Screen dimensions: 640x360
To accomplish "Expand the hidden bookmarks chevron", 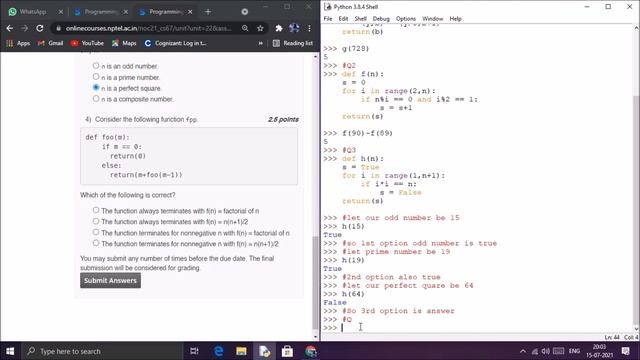I will coord(260,43).
